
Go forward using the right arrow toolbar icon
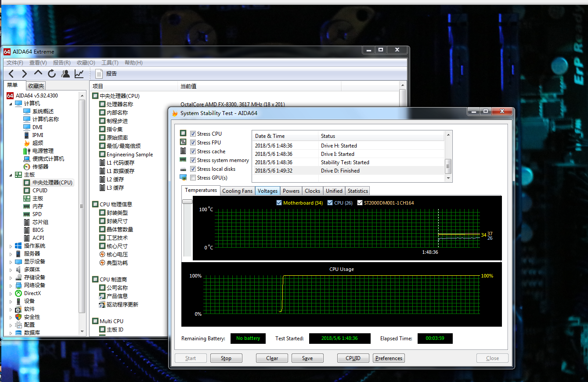point(25,74)
